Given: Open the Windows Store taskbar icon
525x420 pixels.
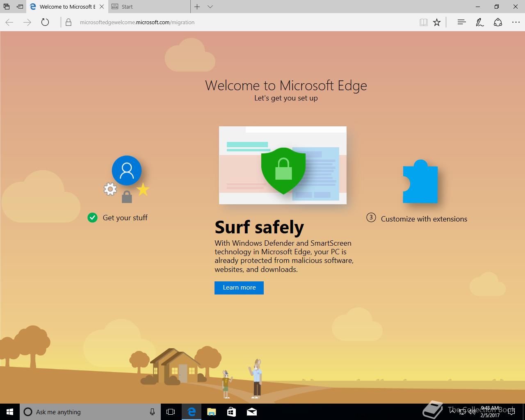Looking at the screenshot, I should (232, 412).
